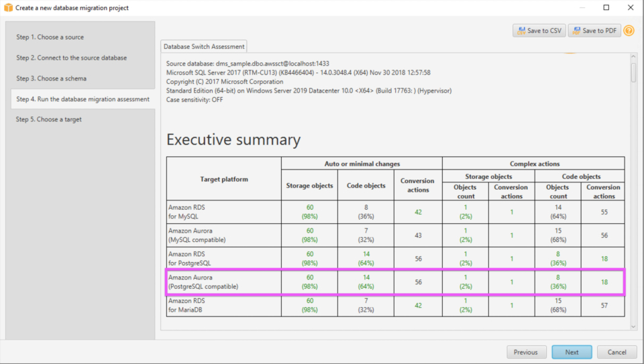Select Step 4. Run the database migration assessment
This screenshot has height=364, width=644.
coord(83,99)
